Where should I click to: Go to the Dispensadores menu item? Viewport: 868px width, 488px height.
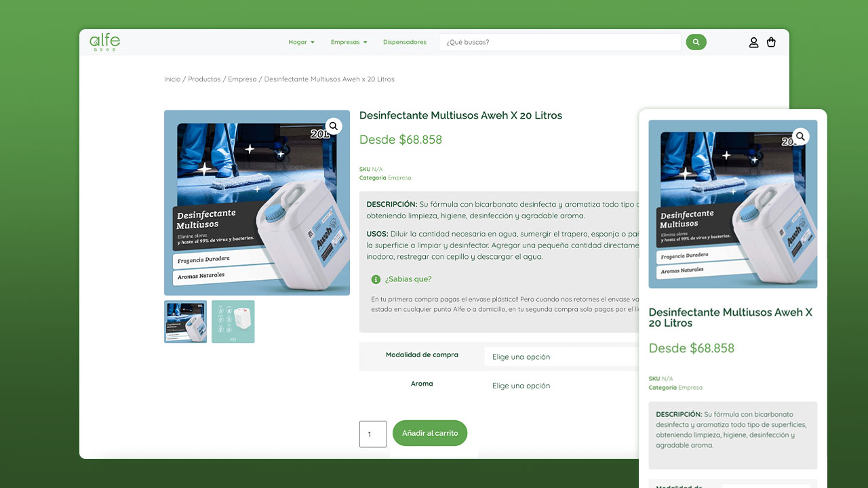pos(405,42)
